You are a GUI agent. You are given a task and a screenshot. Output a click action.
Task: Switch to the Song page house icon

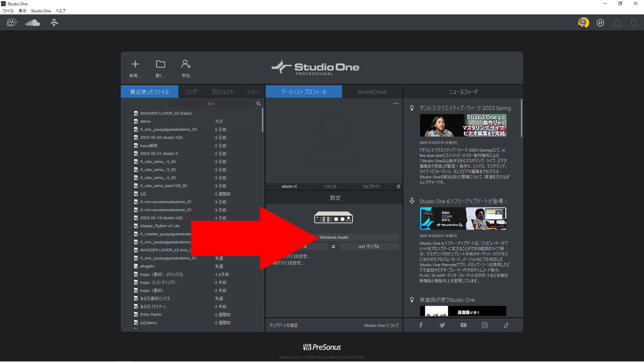[x=617, y=23]
